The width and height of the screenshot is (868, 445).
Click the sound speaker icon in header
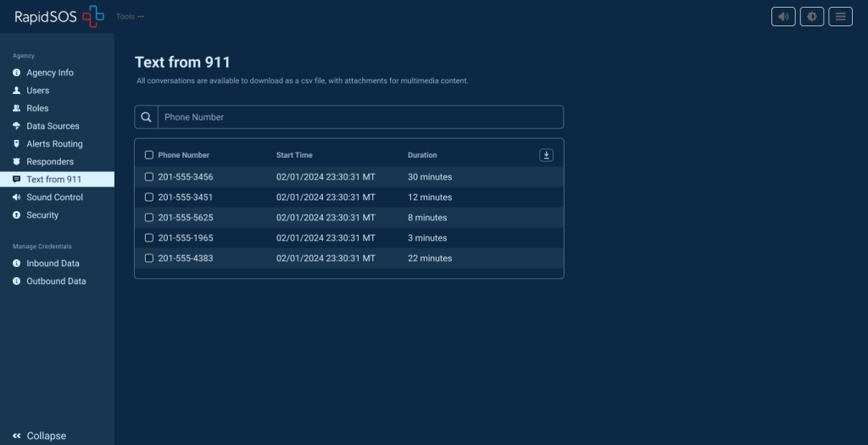point(783,16)
